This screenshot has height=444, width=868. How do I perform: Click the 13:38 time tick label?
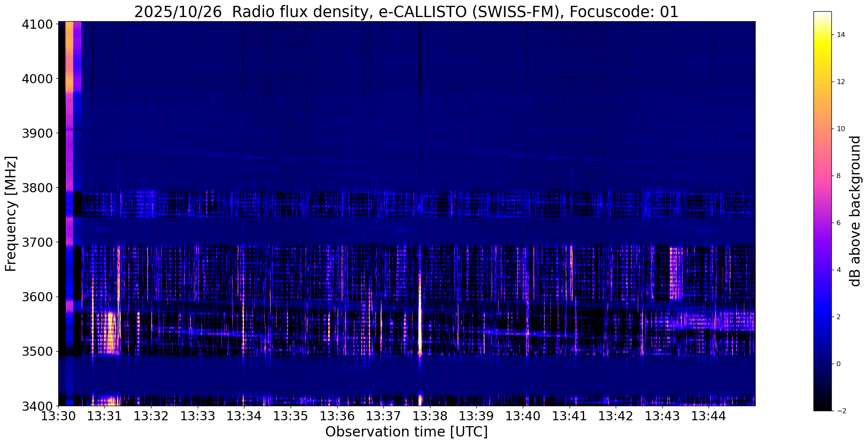430,416
